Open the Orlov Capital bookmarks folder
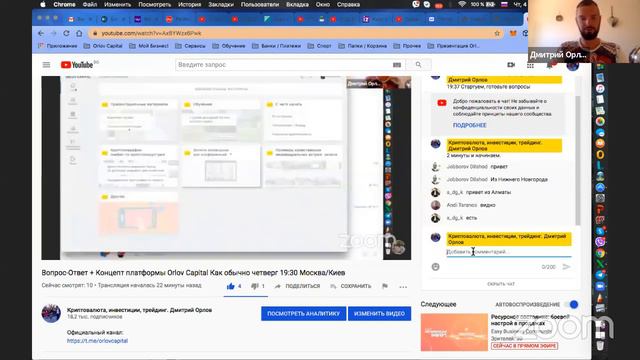 click(103, 46)
